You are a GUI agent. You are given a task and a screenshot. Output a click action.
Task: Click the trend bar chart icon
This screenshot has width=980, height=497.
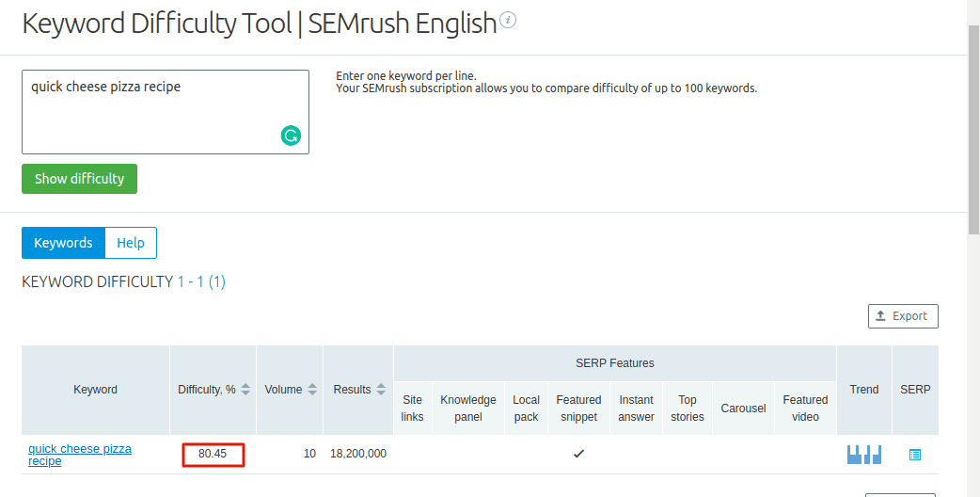pos(863,455)
